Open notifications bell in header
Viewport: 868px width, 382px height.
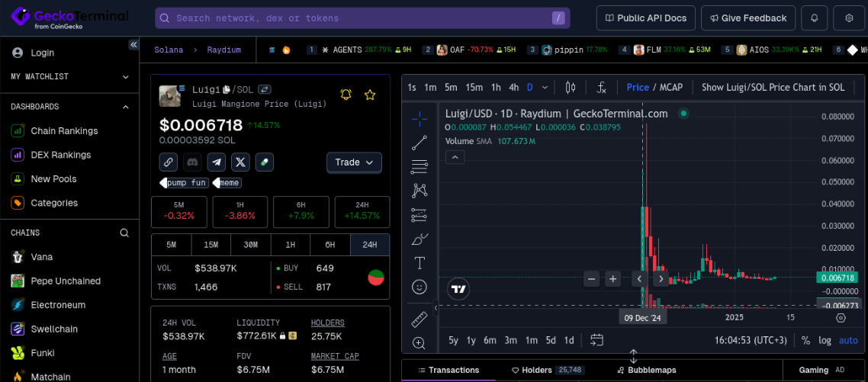point(815,18)
